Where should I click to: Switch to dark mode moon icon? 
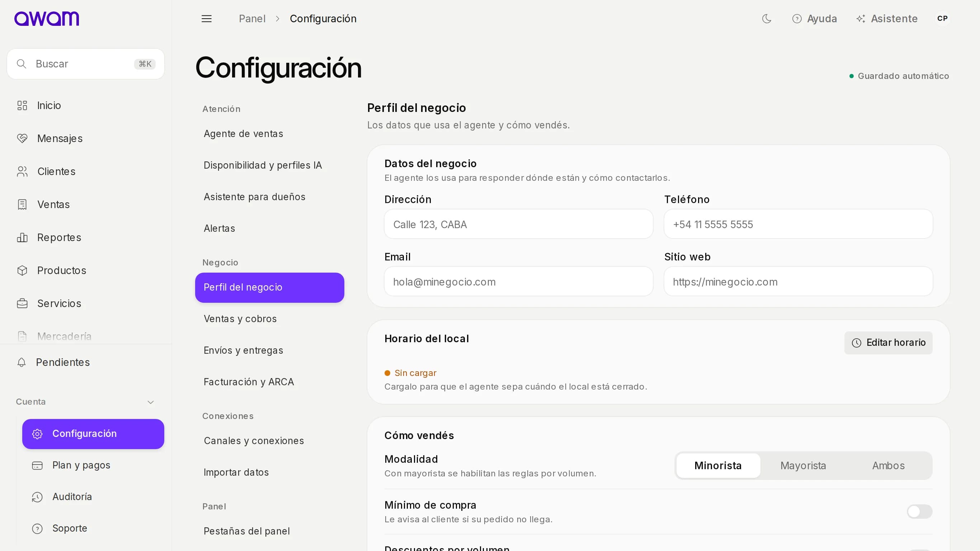pyautogui.click(x=767, y=19)
